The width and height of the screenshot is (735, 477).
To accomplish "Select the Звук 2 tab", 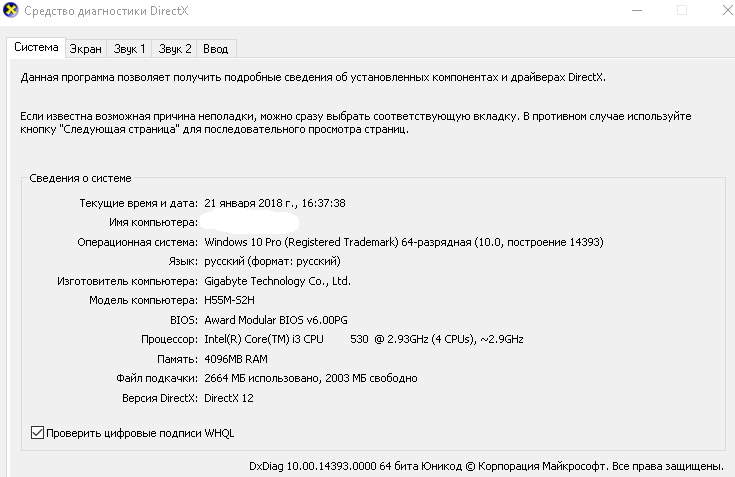I will point(174,49).
